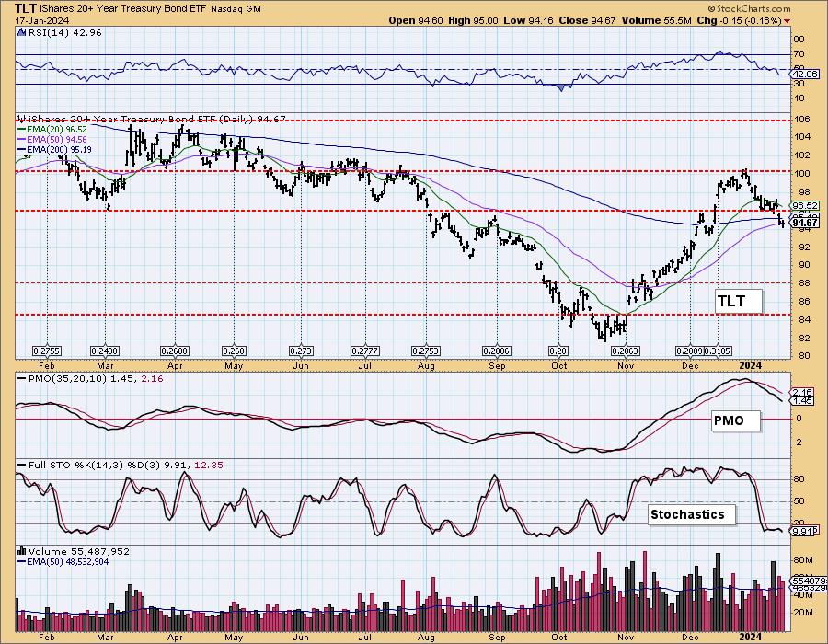Click the red down arrow beside Chg

click(788, 20)
